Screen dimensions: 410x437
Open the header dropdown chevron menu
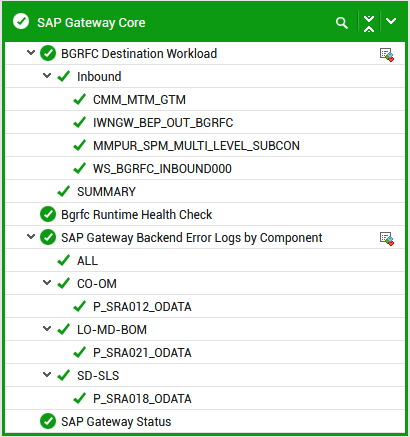[x=391, y=21]
